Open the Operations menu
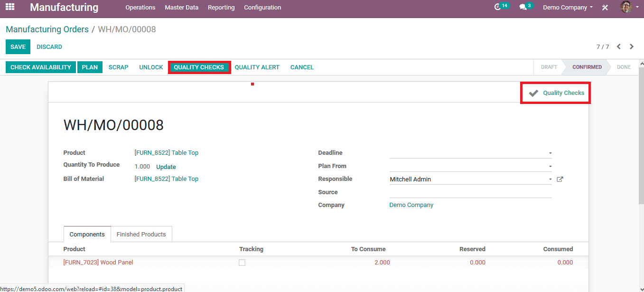Image resolution: width=644 pixels, height=292 pixels. tap(140, 8)
